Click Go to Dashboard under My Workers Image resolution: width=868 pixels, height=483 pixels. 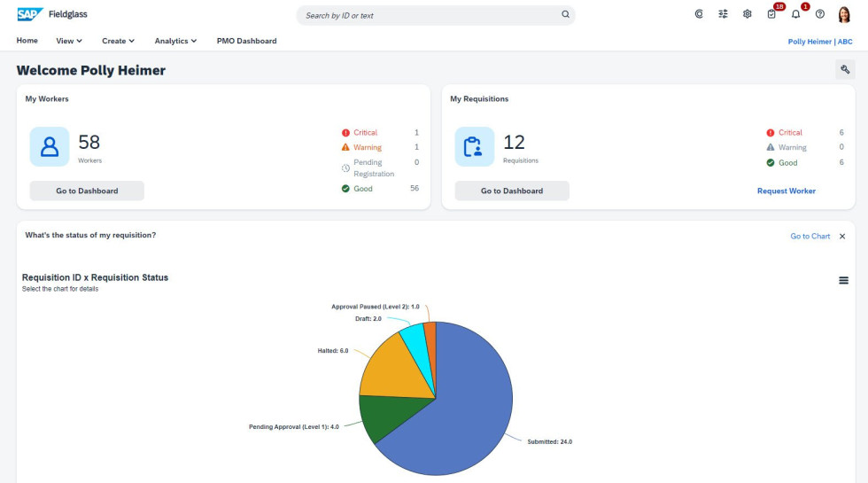click(87, 191)
